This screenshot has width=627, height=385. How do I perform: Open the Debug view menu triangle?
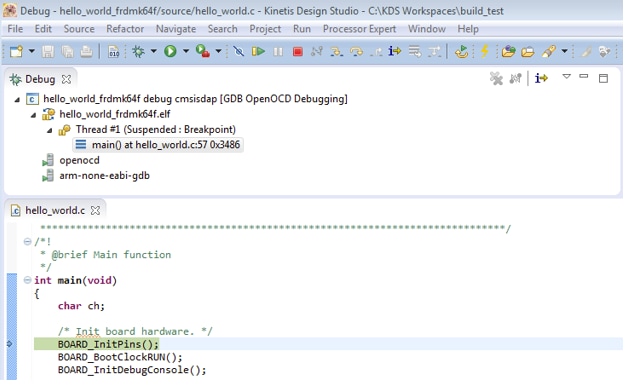(x=566, y=76)
